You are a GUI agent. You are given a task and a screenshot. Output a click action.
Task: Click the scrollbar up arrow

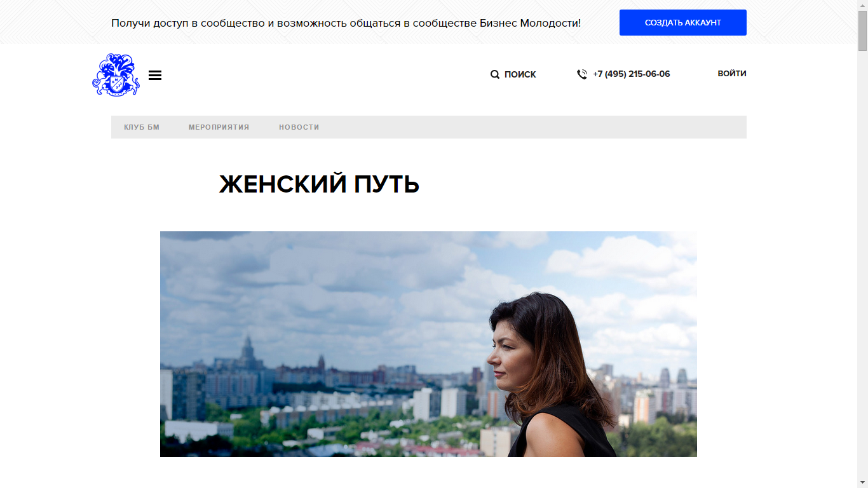(862, 5)
